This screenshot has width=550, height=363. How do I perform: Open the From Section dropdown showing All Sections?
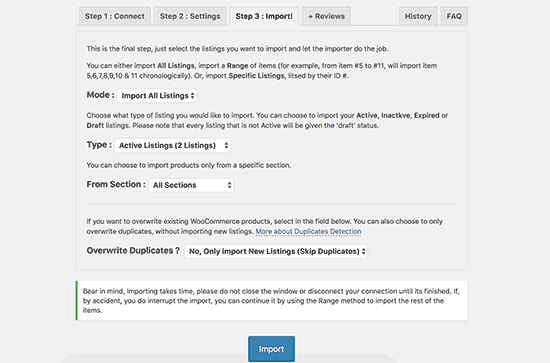pos(191,185)
